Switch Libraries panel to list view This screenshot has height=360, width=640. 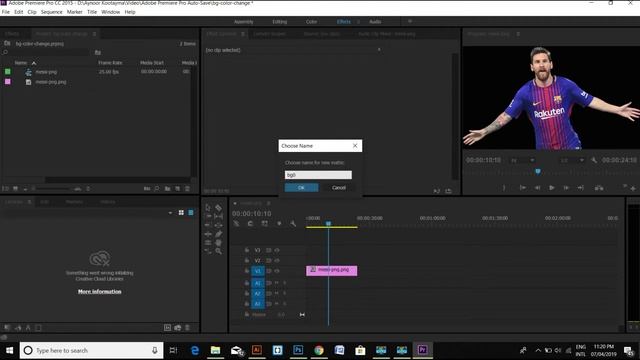[191, 213]
